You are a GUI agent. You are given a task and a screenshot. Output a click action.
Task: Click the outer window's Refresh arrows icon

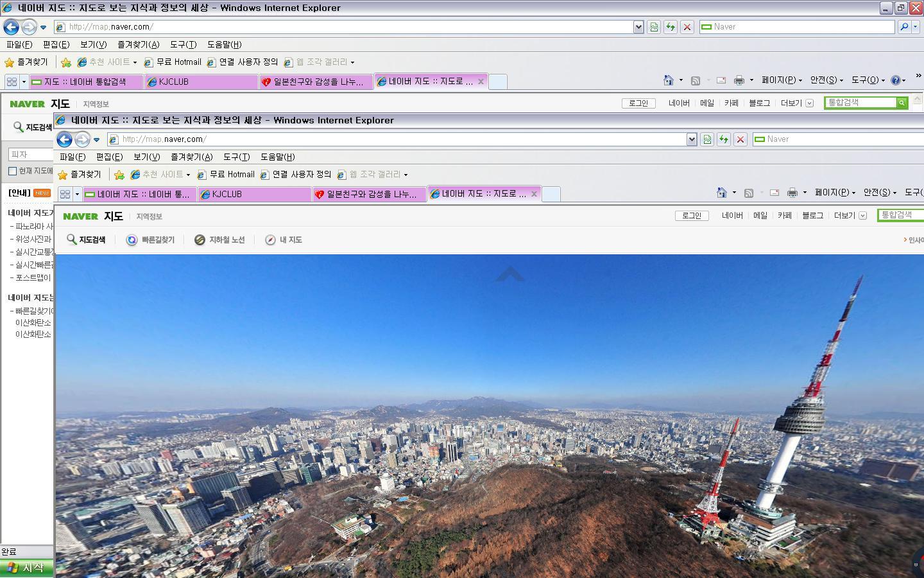670,27
